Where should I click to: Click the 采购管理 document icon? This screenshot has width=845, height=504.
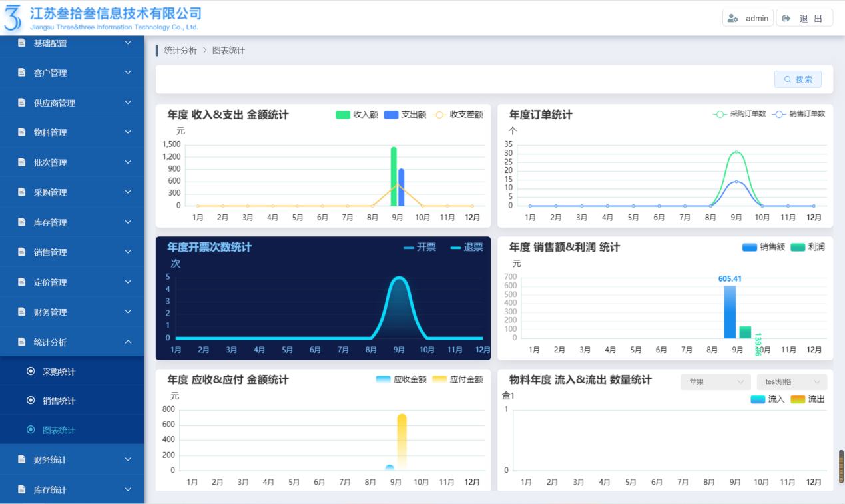[22, 192]
